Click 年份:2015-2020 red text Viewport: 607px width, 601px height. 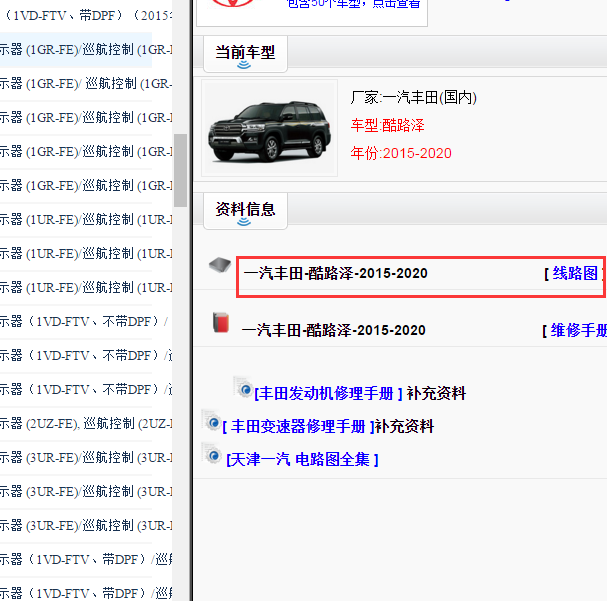401,154
